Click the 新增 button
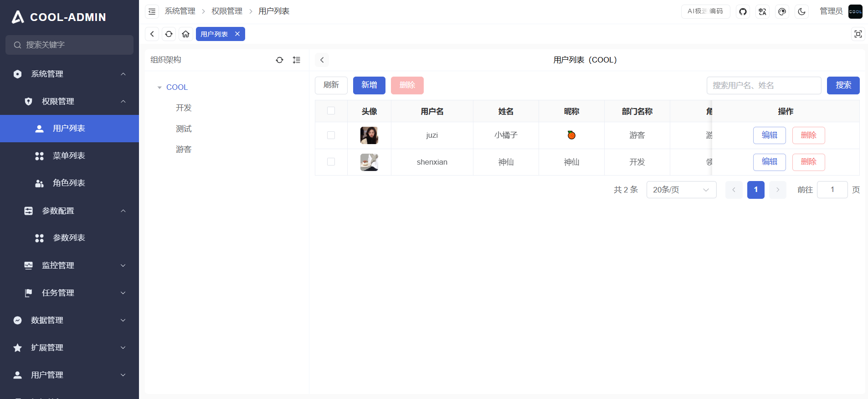This screenshot has height=399, width=868. tap(369, 85)
